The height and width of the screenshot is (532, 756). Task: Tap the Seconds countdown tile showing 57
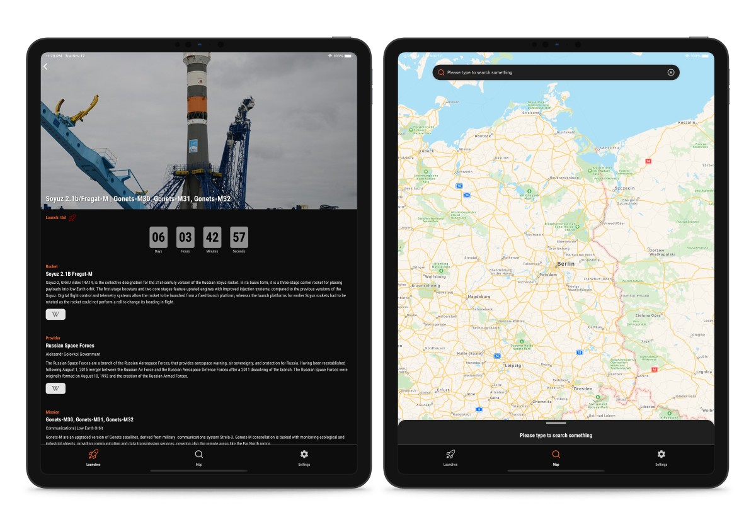pyautogui.click(x=239, y=237)
